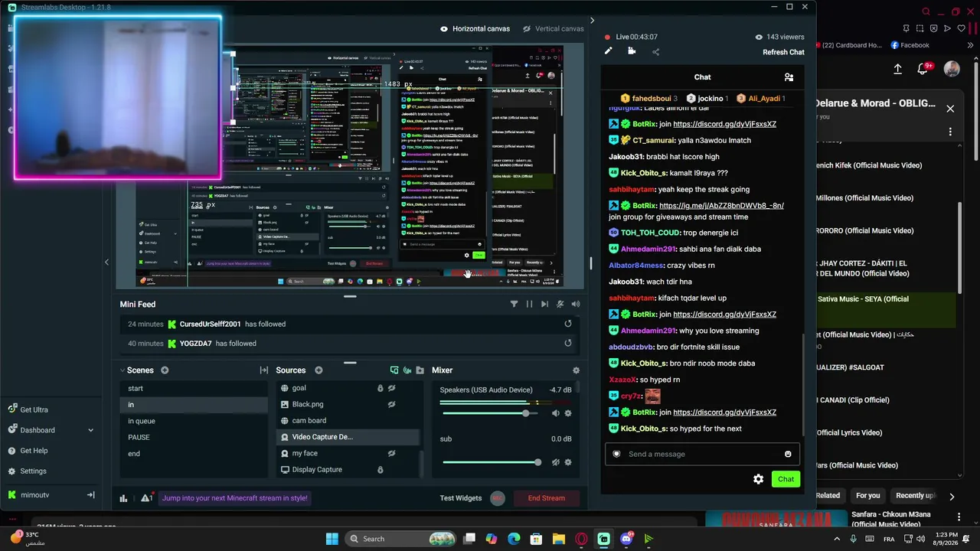Toggle visibility of goal source
The width and height of the screenshot is (980, 551).
point(391,388)
